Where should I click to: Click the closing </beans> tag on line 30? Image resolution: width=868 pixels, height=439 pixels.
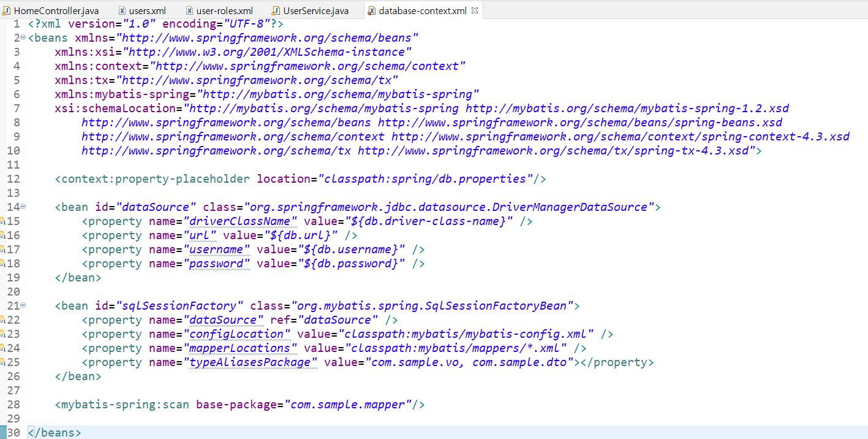tap(55, 433)
